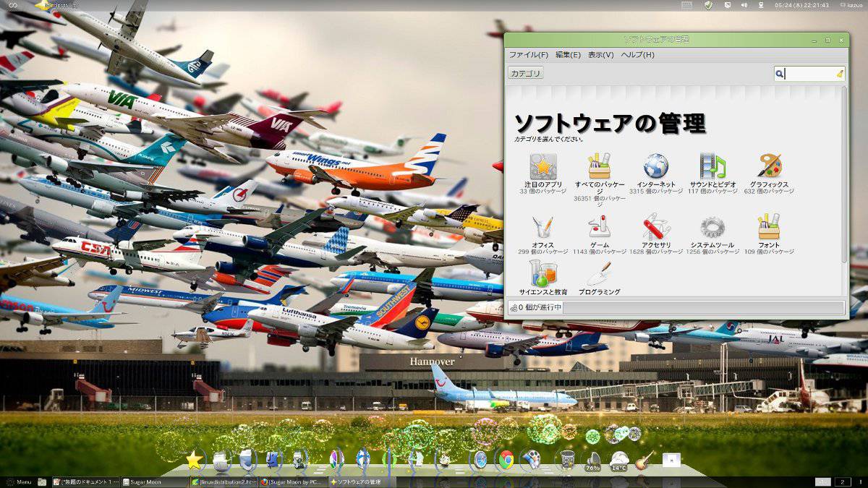Switch to workspace 1 in pager
This screenshot has height=488, width=868.
823,482
